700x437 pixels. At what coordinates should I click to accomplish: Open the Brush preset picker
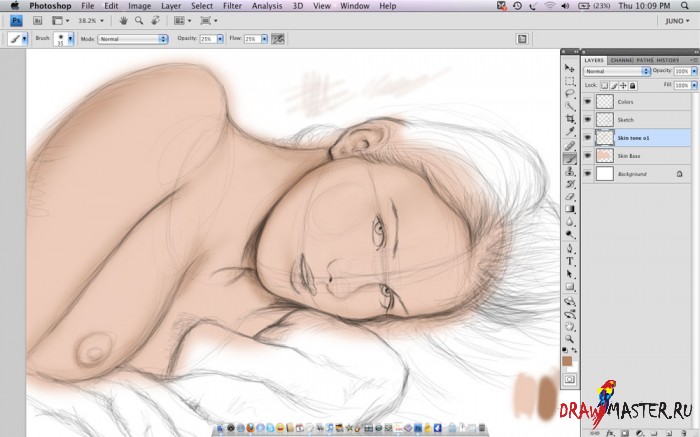click(x=71, y=39)
